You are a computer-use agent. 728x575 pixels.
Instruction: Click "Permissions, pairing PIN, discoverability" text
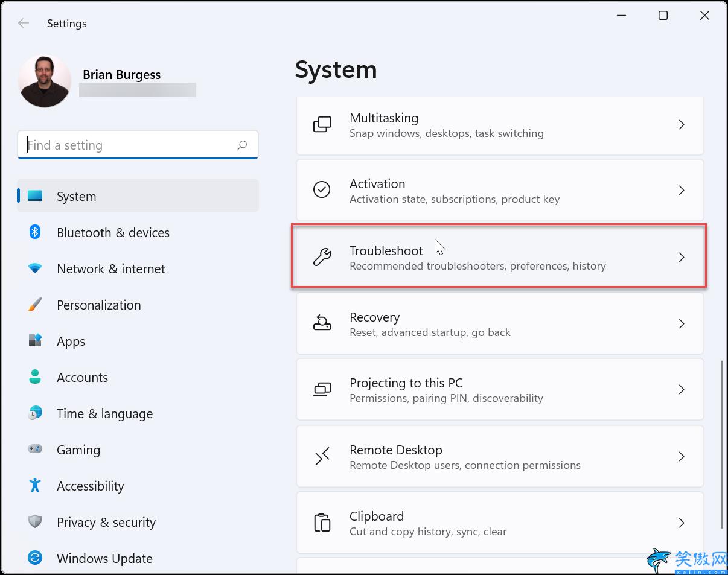[446, 398]
